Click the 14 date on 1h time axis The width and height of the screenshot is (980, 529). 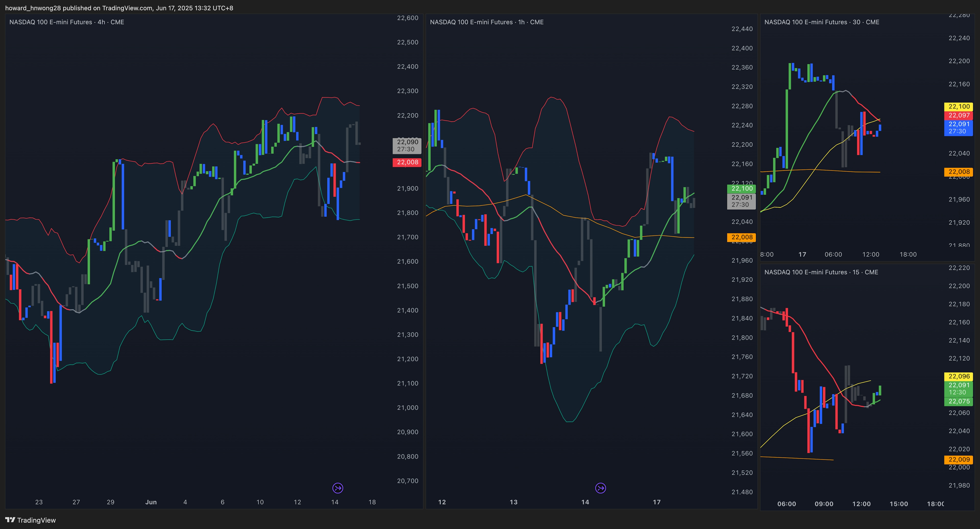pyautogui.click(x=585, y=502)
